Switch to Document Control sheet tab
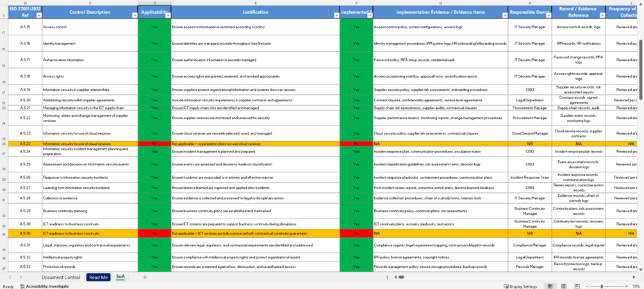Image resolution: width=644 pixels, height=289 pixels. pos(61,277)
